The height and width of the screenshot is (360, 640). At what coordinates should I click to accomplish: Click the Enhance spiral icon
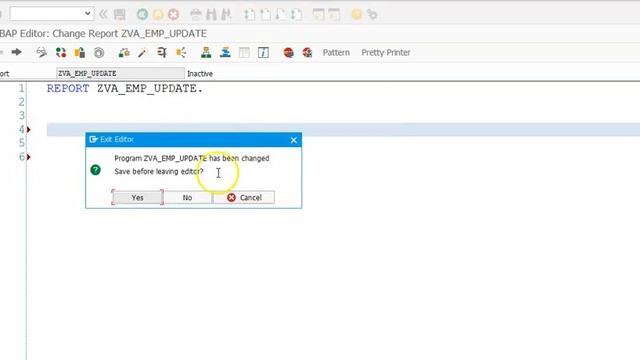pyautogui.click(x=99, y=52)
